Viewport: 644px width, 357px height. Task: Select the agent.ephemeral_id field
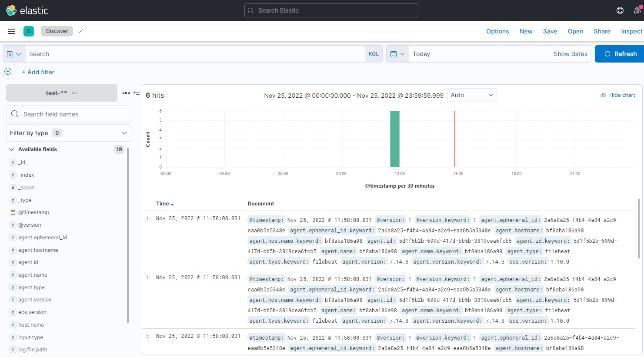(43, 238)
